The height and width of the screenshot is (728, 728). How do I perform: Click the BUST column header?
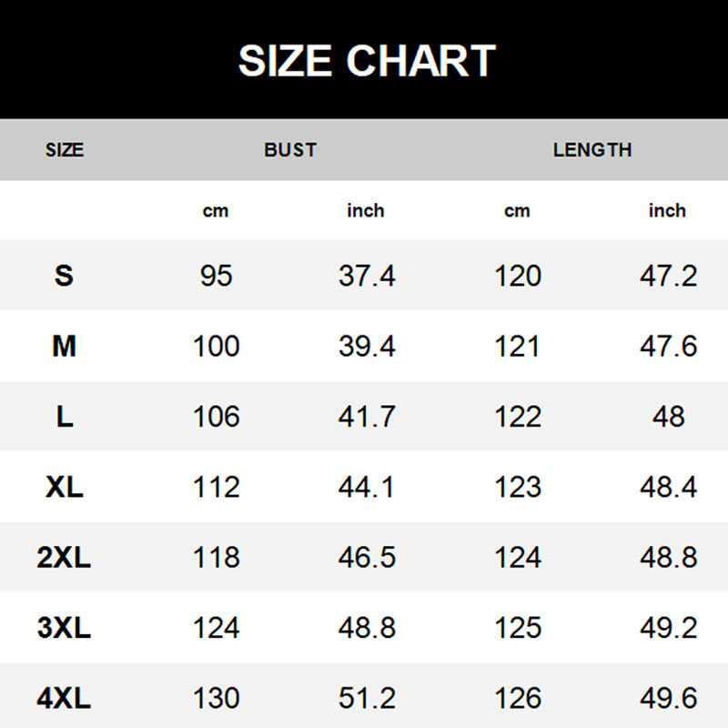pyautogui.click(x=290, y=150)
